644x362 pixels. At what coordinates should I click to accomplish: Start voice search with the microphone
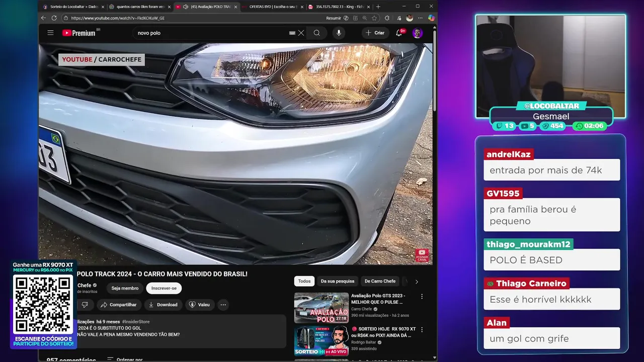(339, 33)
